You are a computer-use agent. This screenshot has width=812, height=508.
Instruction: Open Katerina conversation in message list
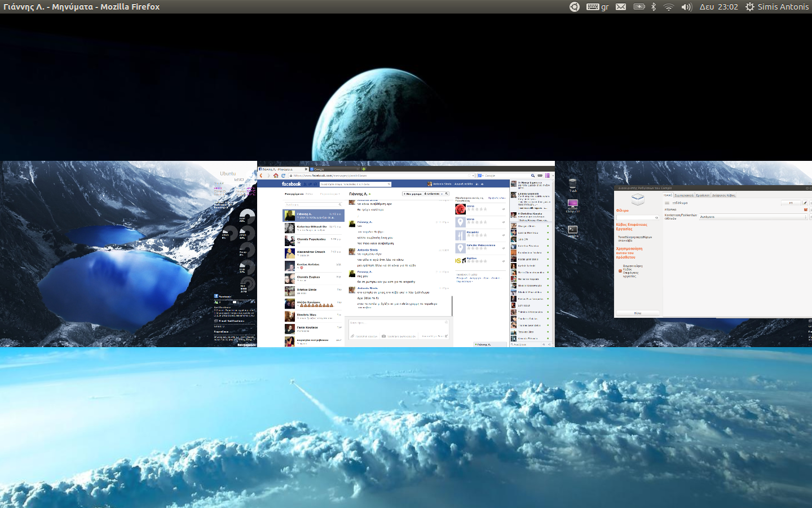[x=313, y=227]
